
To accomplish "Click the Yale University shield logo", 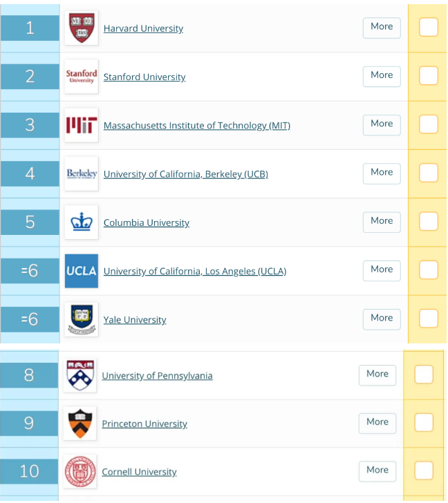I will pyautogui.click(x=81, y=319).
